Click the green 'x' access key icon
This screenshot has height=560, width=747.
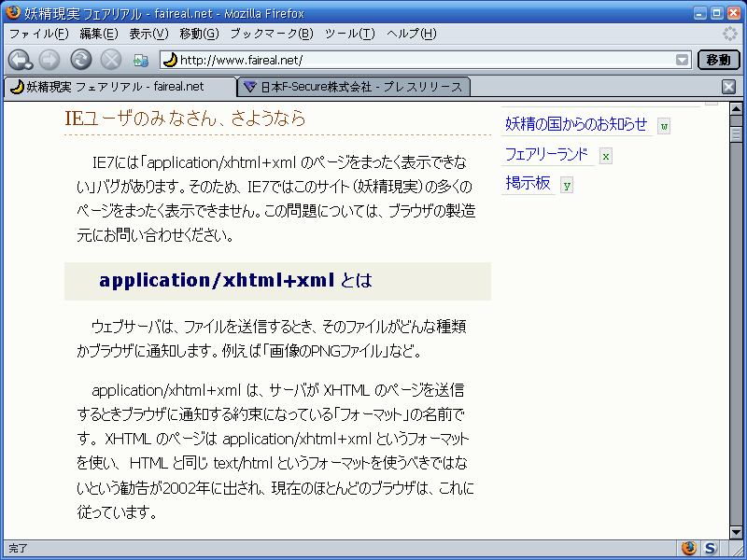pyautogui.click(x=605, y=156)
